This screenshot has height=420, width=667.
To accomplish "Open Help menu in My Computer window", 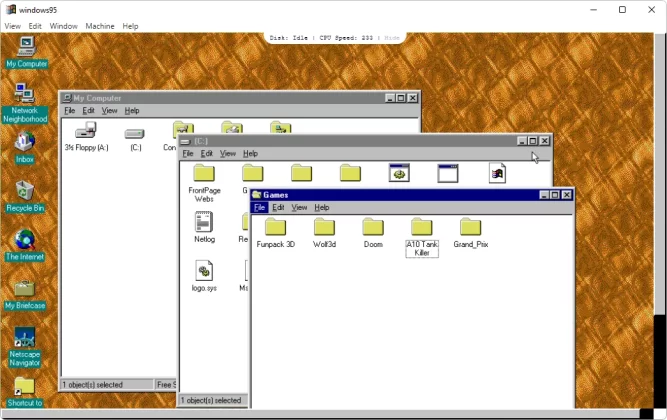I will pos(132,111).
